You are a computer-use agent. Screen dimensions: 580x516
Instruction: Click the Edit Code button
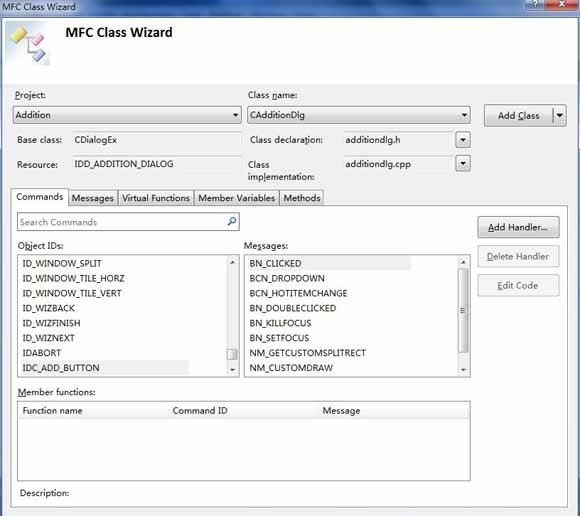point(518,286)
